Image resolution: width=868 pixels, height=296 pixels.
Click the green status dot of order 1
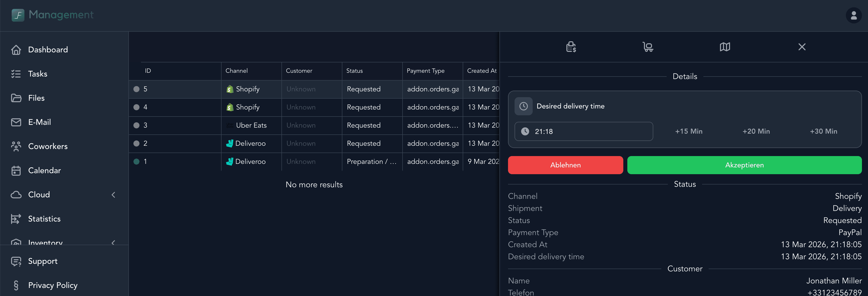[x=136, y=162]
